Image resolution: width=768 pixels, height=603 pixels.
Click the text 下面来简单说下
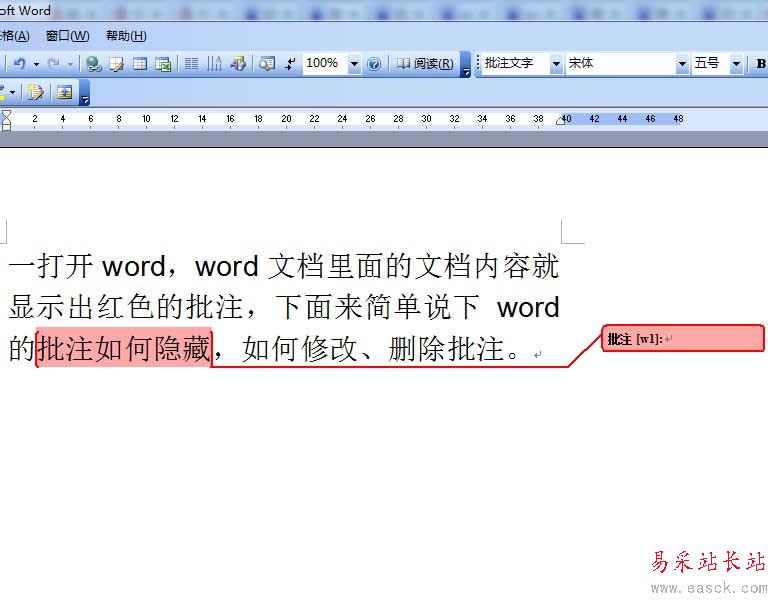point(377,307)
